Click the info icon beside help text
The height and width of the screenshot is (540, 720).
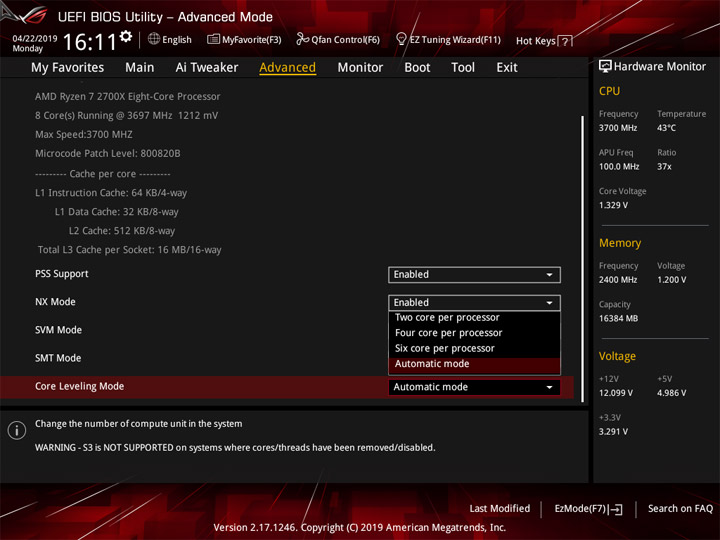pyautogui.click(x=17, y=430)
